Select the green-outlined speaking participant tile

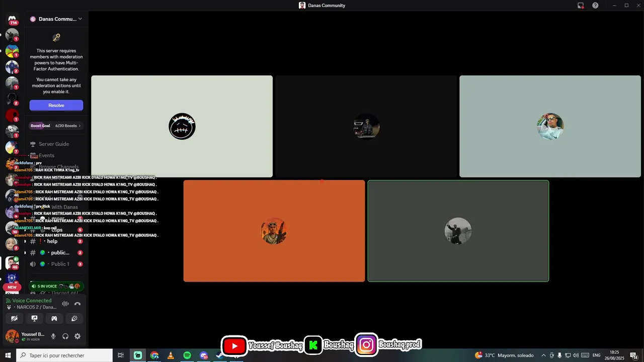pos(458,231)
